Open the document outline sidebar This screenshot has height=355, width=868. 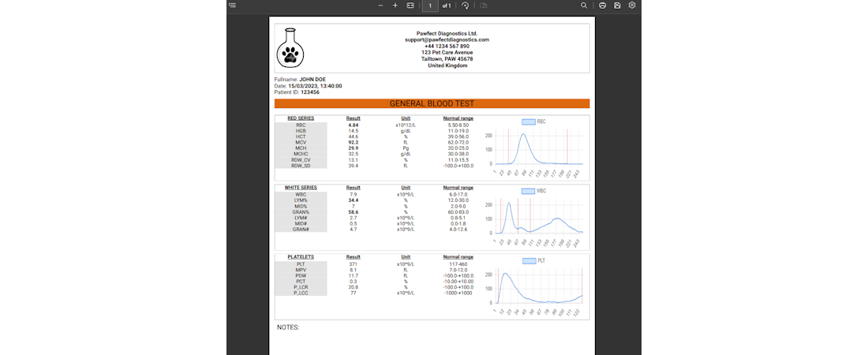(x=233, y=5)
